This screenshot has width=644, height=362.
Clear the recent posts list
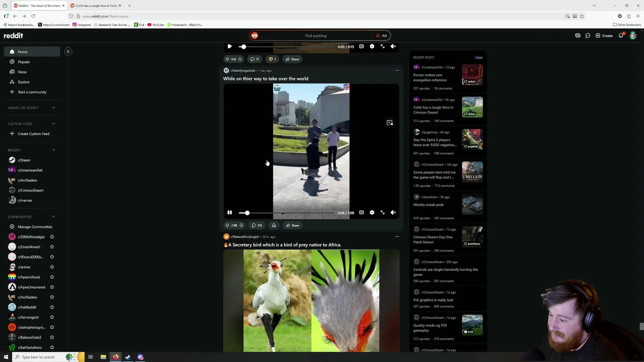tap(478, 57)
